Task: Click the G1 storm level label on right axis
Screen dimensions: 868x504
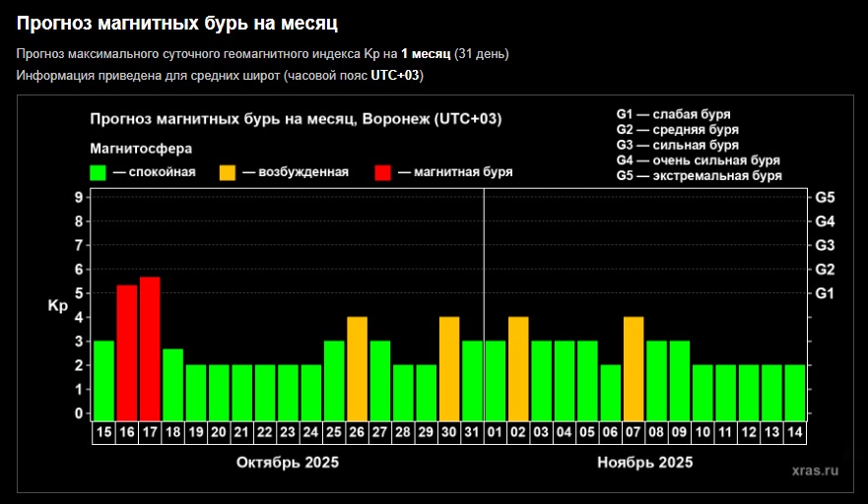Action: point(825,293)
